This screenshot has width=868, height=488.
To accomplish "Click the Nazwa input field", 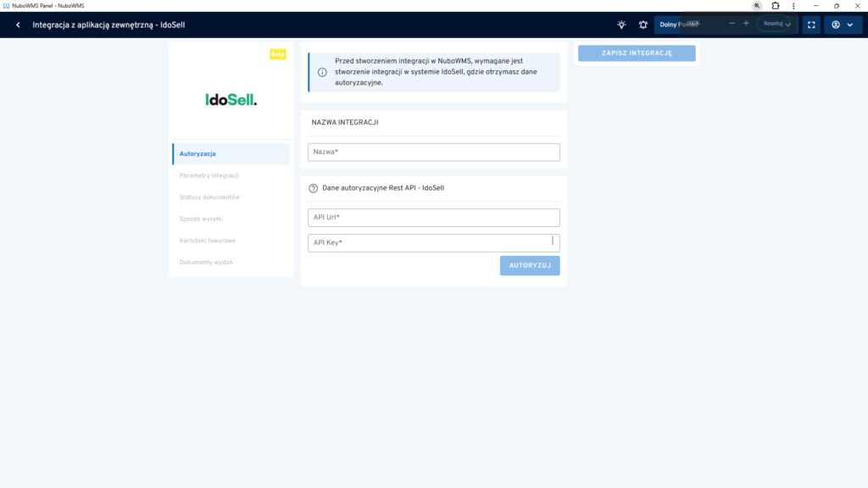I will click(433, 152).
